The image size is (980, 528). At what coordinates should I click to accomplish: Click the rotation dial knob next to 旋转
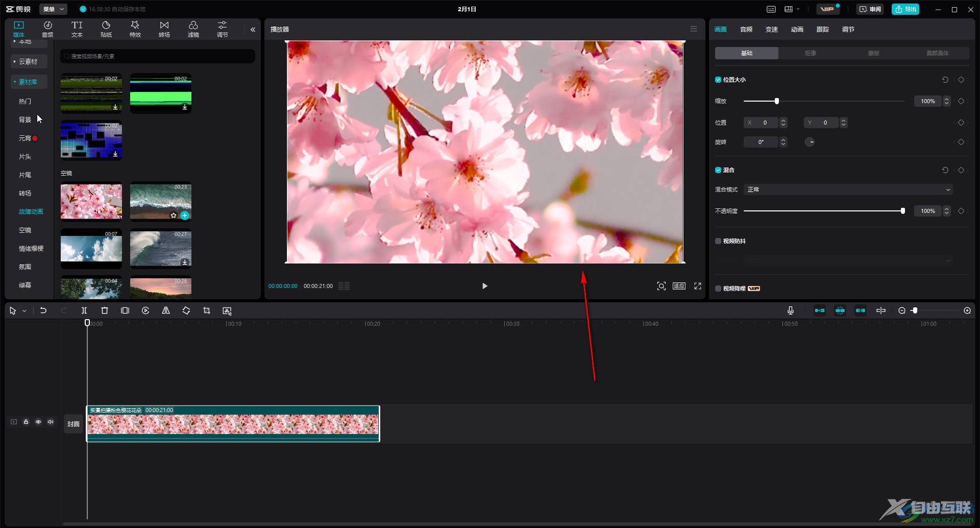(x=810, y=142)
